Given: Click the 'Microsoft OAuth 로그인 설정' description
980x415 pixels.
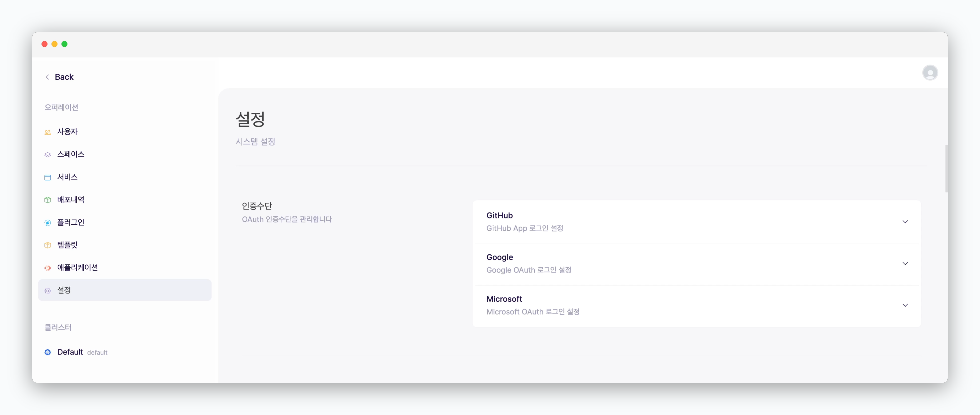Looking at the screenshot, I should [x=533, y=312].
